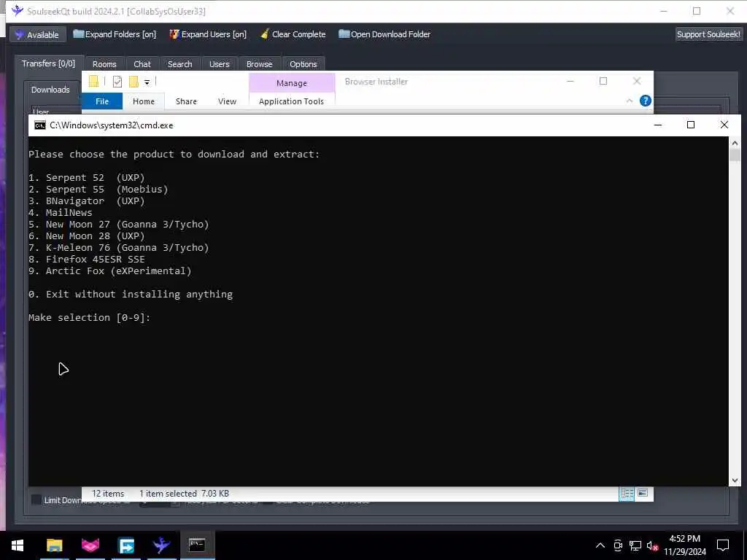Open the Action Center notifications icon

click(x=723, y=545)
